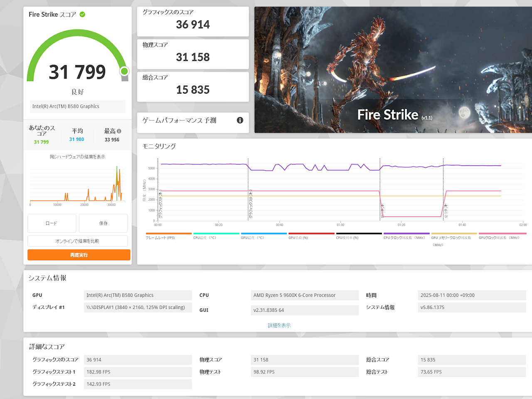Click the Fire Strike benchmark banner image
532x399 pixels.
[393, 70]
